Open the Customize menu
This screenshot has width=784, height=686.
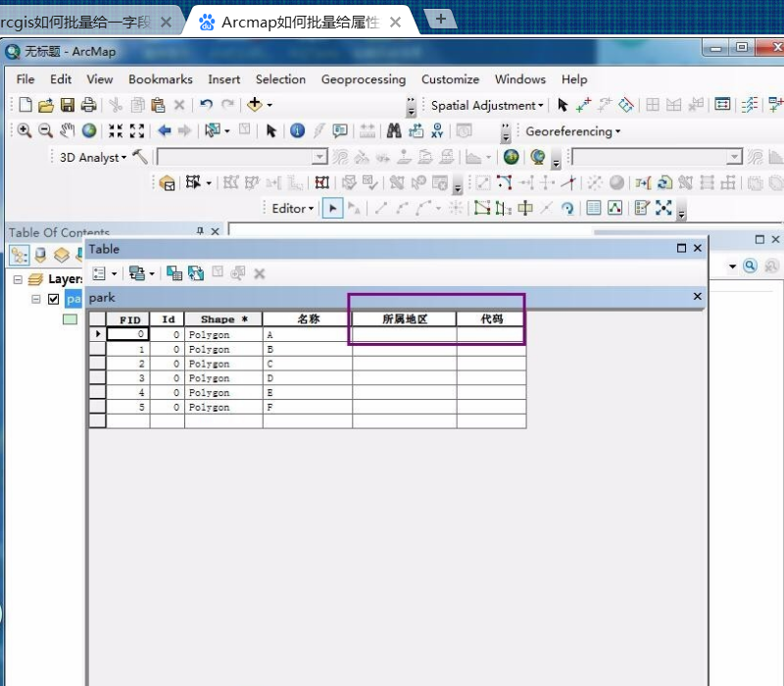point(450,79)
